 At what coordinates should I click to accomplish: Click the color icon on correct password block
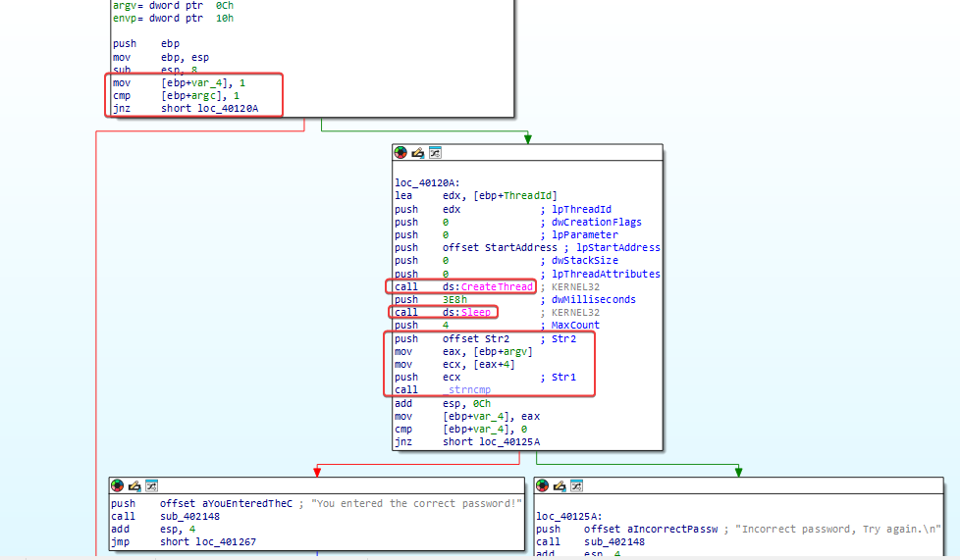(x=117, y=485)
